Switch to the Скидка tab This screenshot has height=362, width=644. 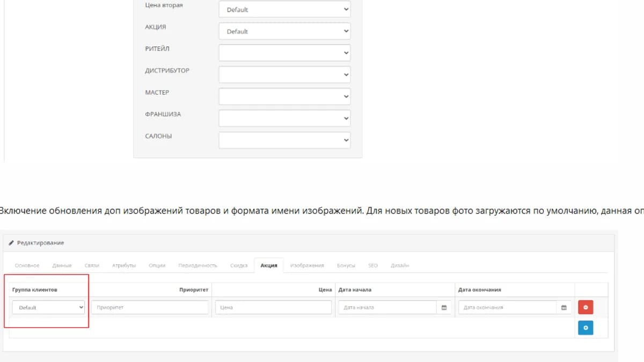[239, 265]
